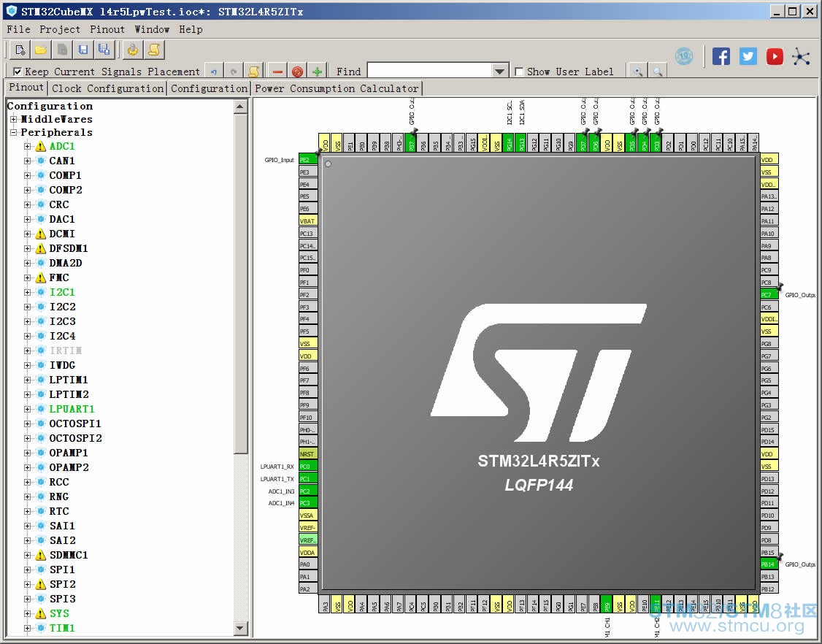The height and width of the screenshot is (644, 822).
Task: Select the Pinout tab
Action: click(x=26, y=88)
